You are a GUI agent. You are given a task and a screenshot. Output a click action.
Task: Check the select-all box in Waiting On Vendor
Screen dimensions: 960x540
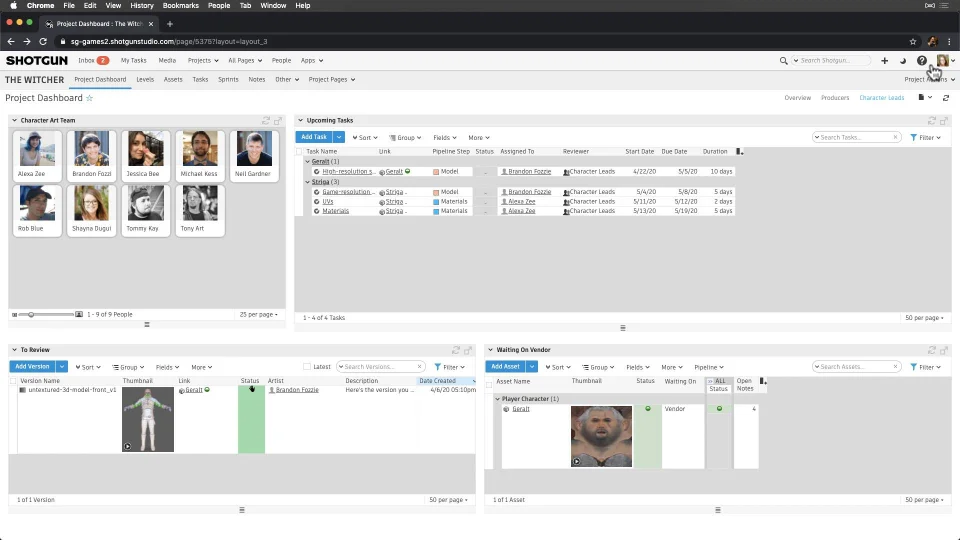pos(489,385)
